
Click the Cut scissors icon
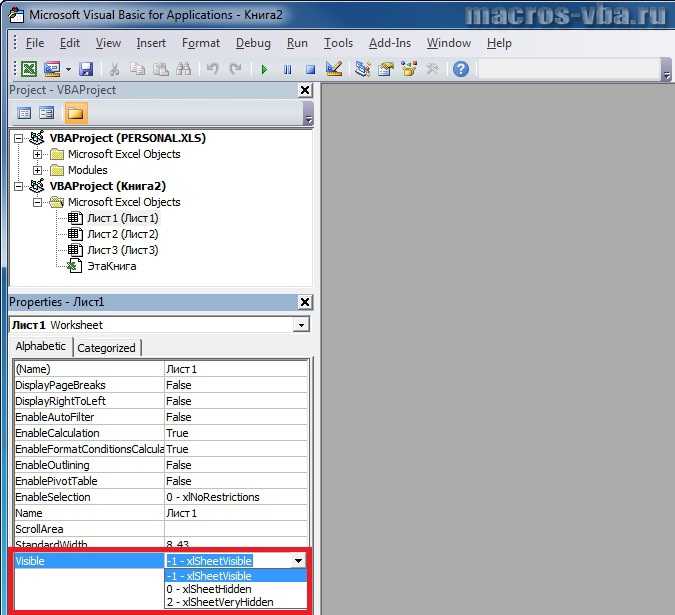[x=114, y=69]
